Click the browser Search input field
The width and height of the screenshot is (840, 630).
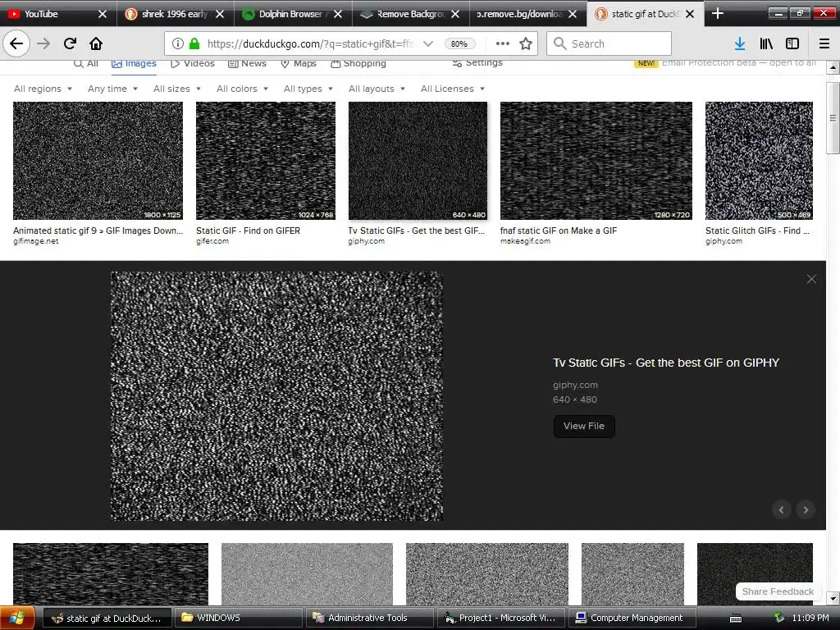pyautogui.click(x=609, y=43)
